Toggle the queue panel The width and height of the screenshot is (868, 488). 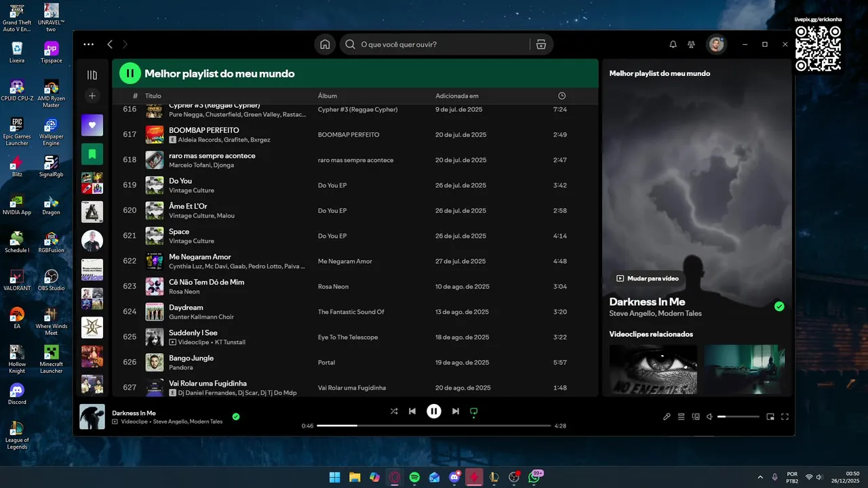tap(682, 417)
